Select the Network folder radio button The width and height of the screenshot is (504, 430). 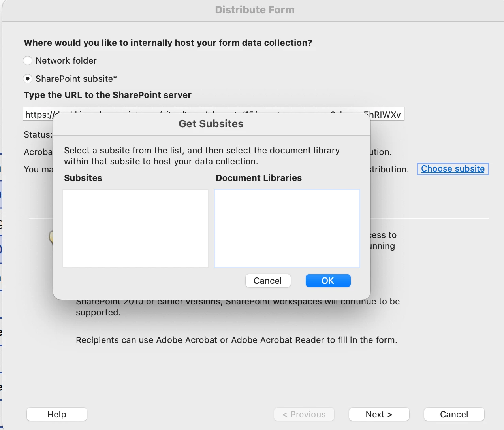coord(28,60)
